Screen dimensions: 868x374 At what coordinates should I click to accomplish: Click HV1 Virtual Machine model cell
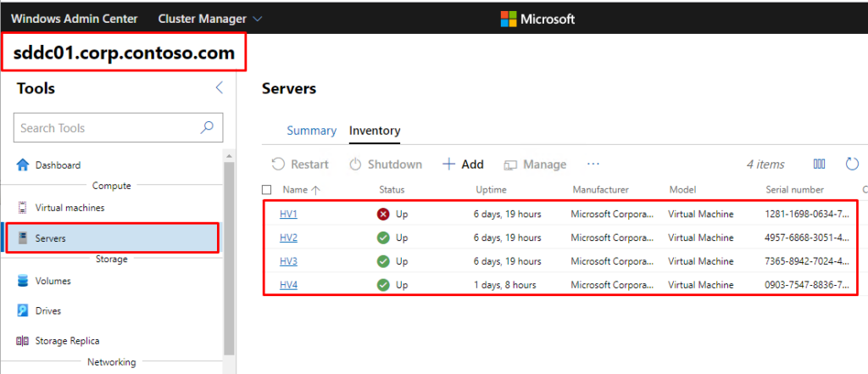[701, 214]
